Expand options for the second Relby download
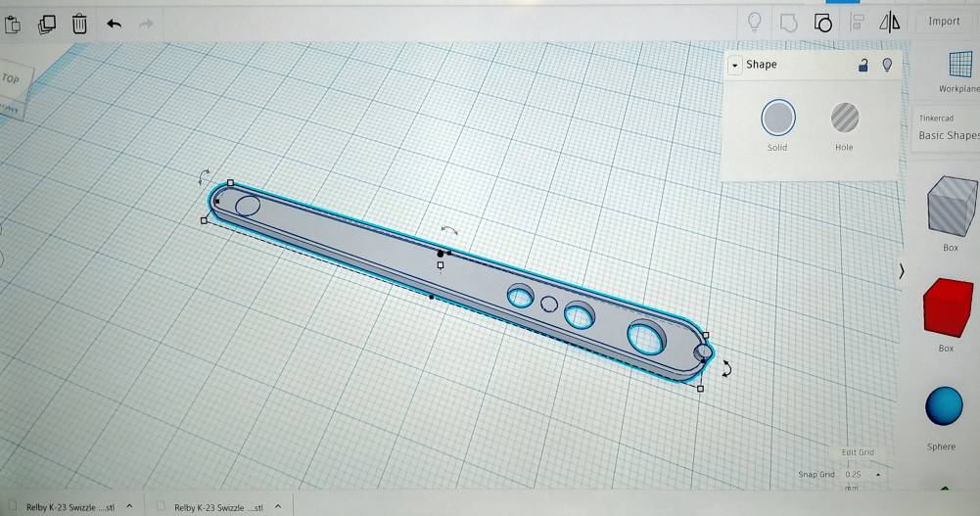980x516 pixels. (x=278, y=506)
